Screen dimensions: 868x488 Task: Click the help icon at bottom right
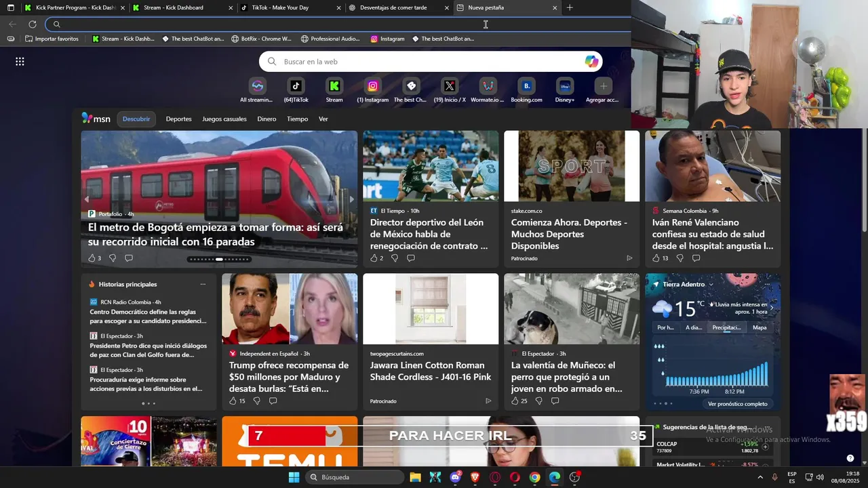(x=850, y=458)
